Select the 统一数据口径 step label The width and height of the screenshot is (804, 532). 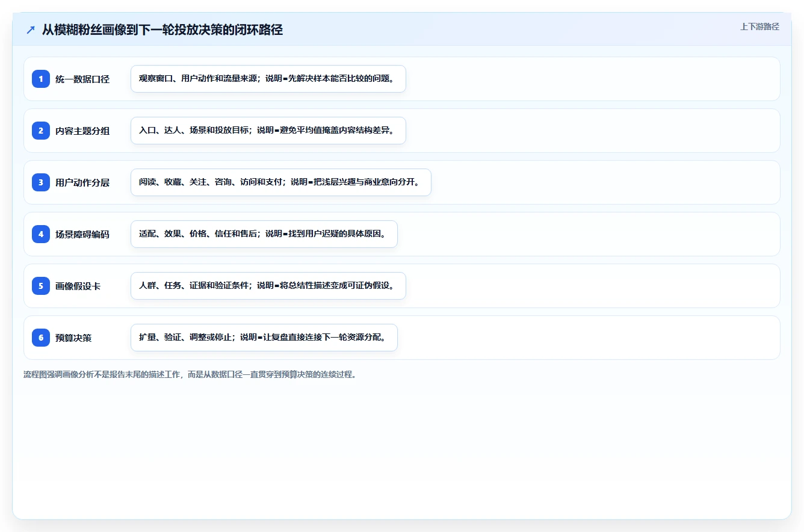tap(82, 79)
